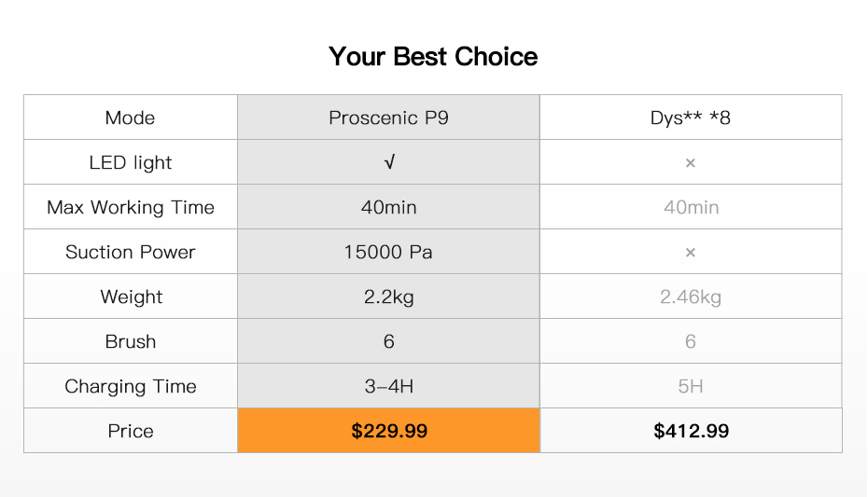868x497 pixels.
Task: Select the Max Working Time label
Action: click(x=131, y=208)
